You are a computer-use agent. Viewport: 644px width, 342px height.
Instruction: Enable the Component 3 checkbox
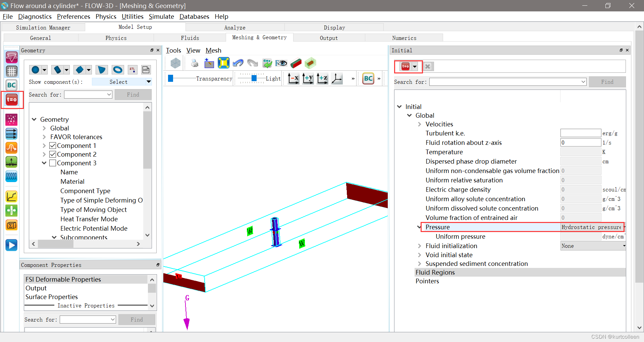coord(53,163)
